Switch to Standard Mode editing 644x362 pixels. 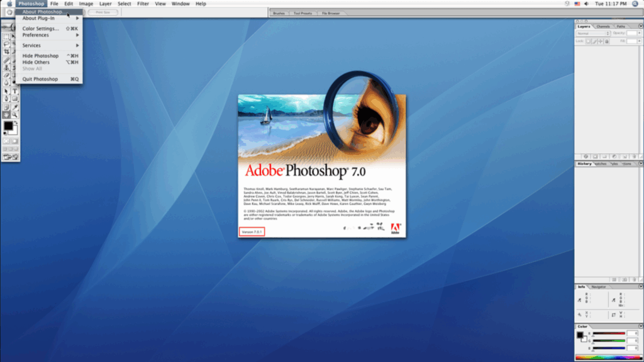tap(6, 141)
